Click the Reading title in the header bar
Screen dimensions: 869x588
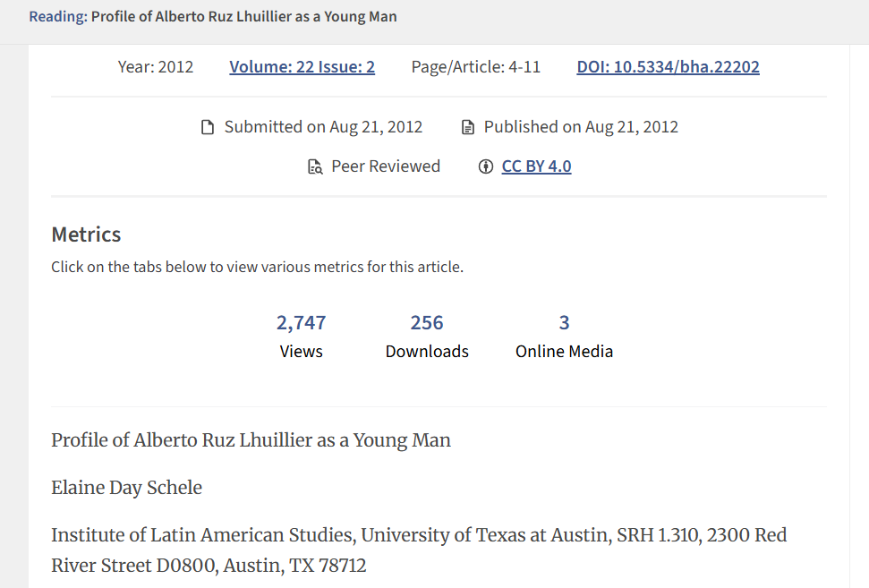[x=213, y=17]
